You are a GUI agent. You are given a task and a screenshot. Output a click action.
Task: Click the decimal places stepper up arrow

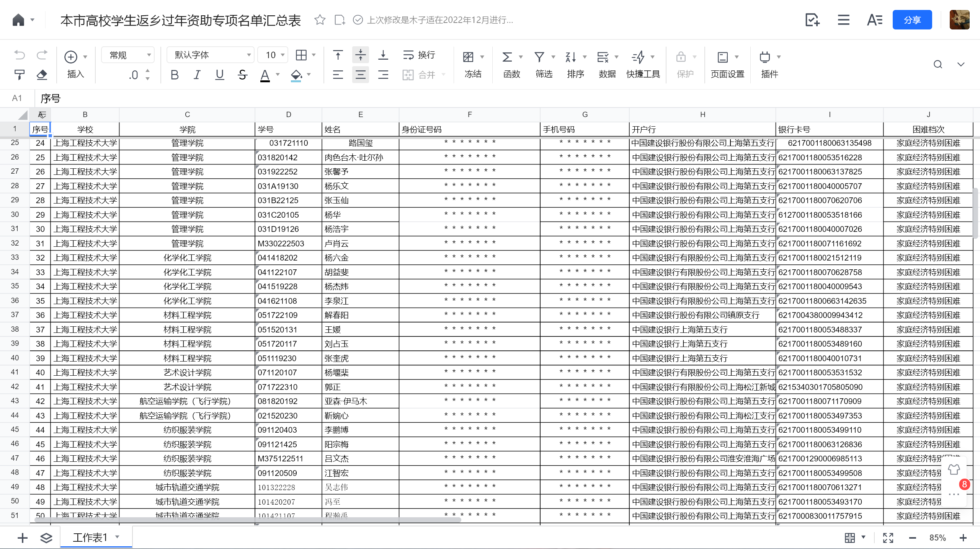tap(148, 71)
